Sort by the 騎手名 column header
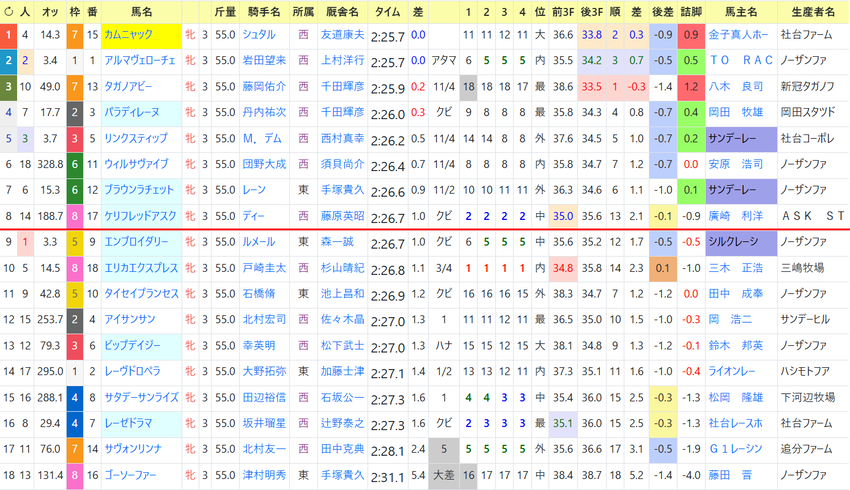This screenshot has width=850, height=490. click(263, 11)
